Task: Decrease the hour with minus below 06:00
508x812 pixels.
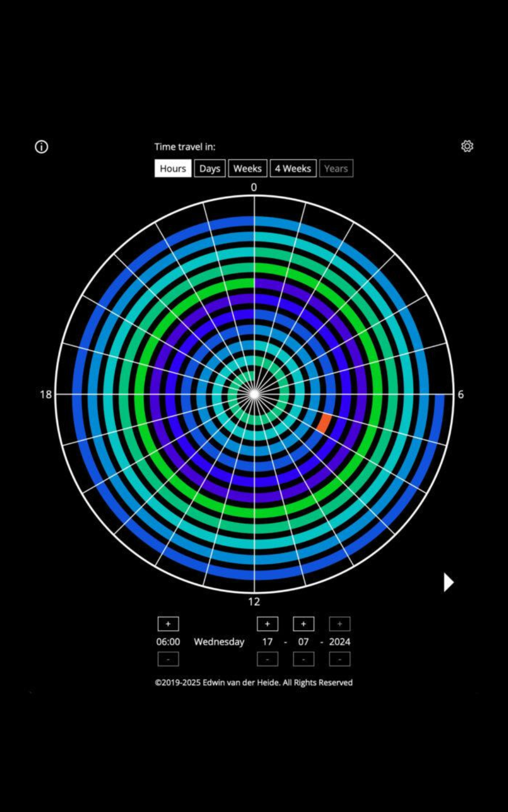Action: (x=168, y=659)
